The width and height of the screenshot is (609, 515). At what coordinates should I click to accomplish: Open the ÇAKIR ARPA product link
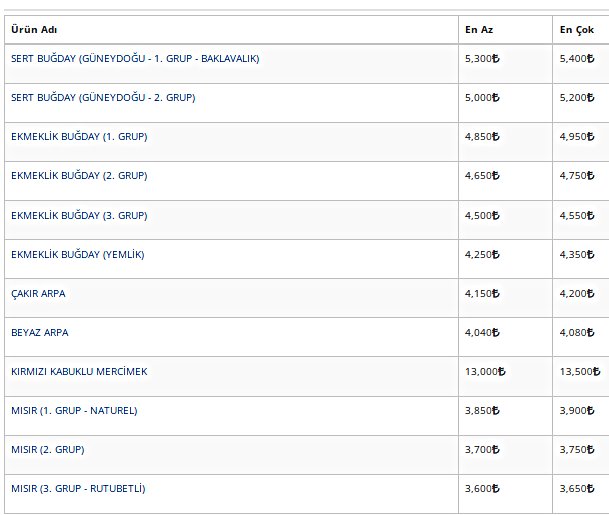38,293
